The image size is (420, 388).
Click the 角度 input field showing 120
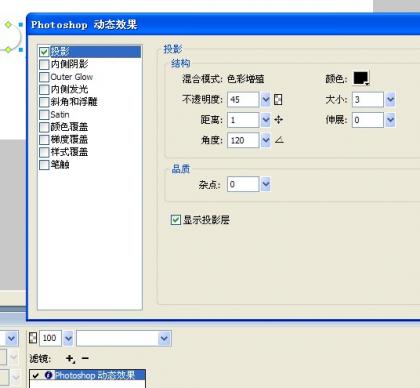(243, 140)
